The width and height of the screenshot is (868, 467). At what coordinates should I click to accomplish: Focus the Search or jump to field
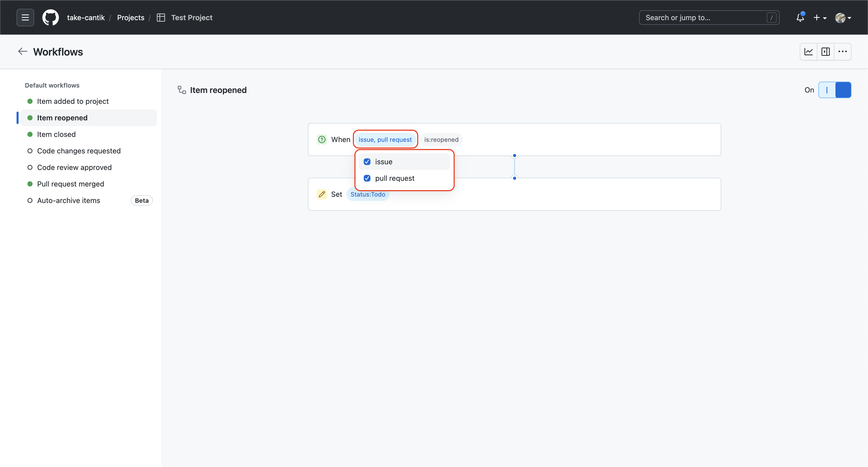(x=704, y=18)
